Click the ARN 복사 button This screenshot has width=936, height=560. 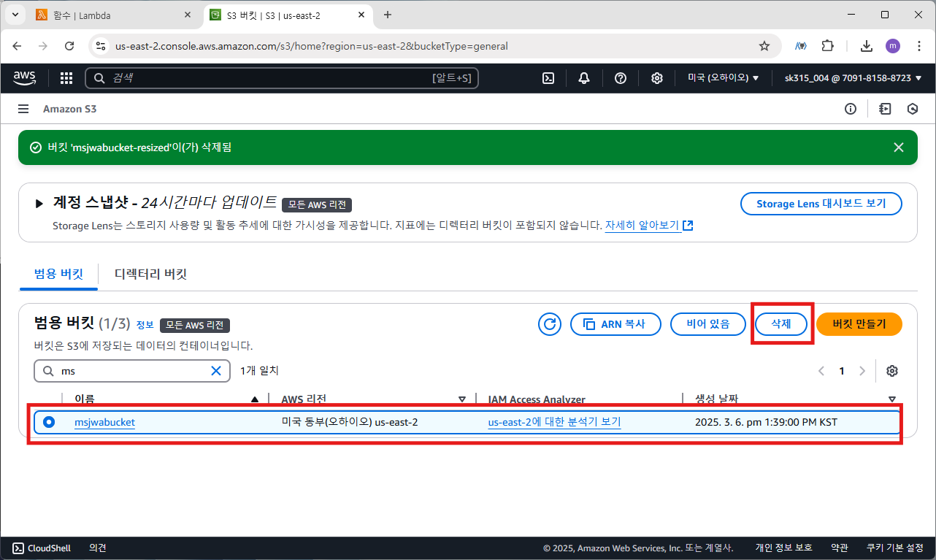(x=615, y=324)
